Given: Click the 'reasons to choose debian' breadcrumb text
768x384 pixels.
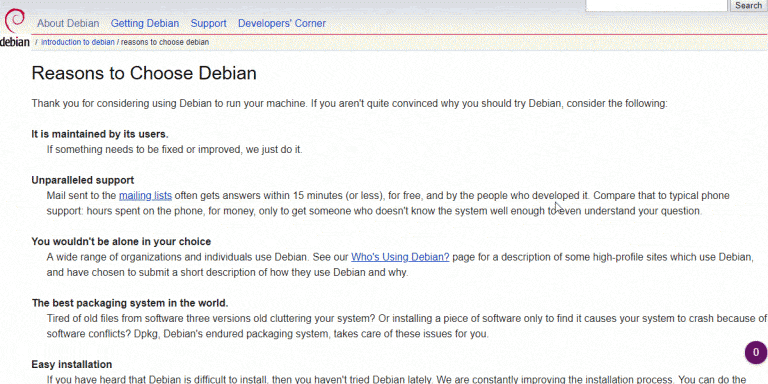Looking at the screenshot, I should pyautogui.click(x=165, y=42).
